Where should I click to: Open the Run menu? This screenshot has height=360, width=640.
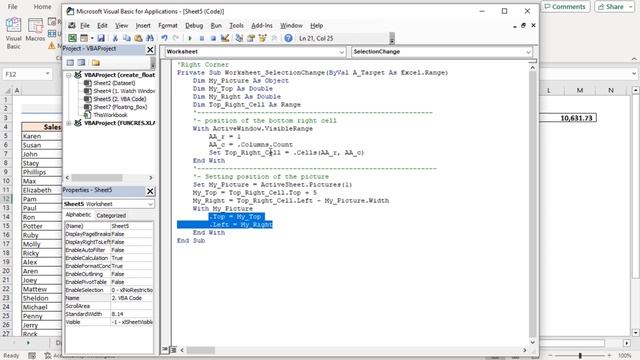click(x=216, y=25)
